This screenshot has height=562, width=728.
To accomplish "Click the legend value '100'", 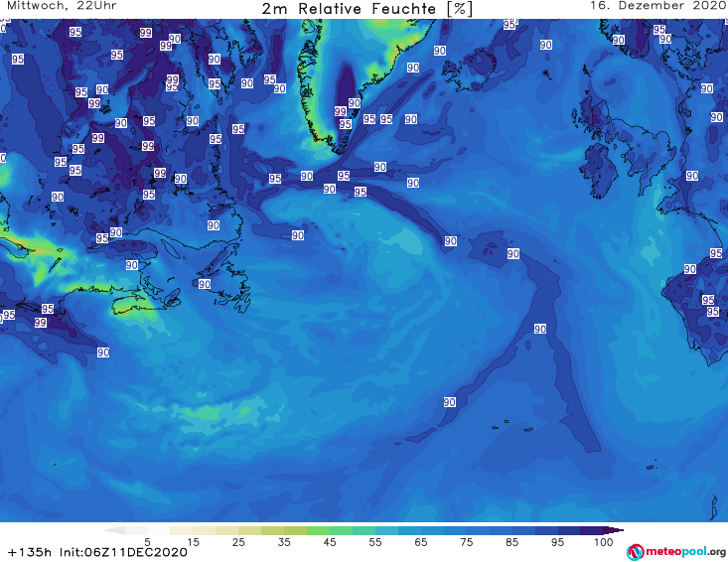I will point(604,541).
